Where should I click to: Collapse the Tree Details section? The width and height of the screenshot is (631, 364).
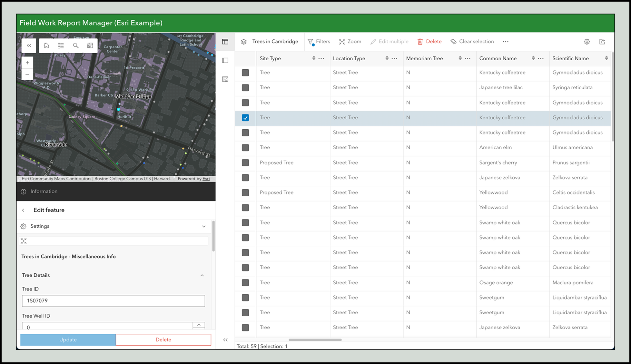pyautogui.click(x=202, y=275)
